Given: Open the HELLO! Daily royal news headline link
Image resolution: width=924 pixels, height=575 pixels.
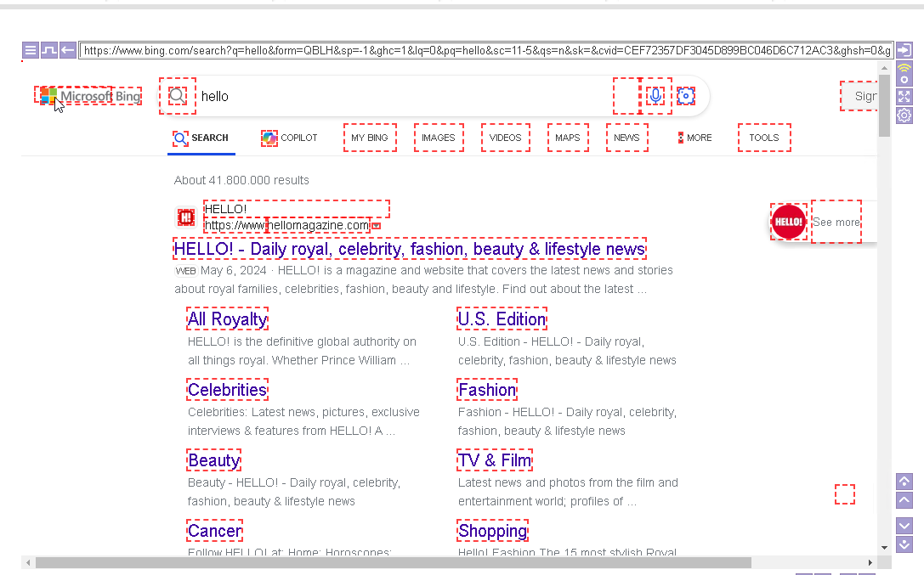Looking at the screenshot, I should (x=409, y=249).
